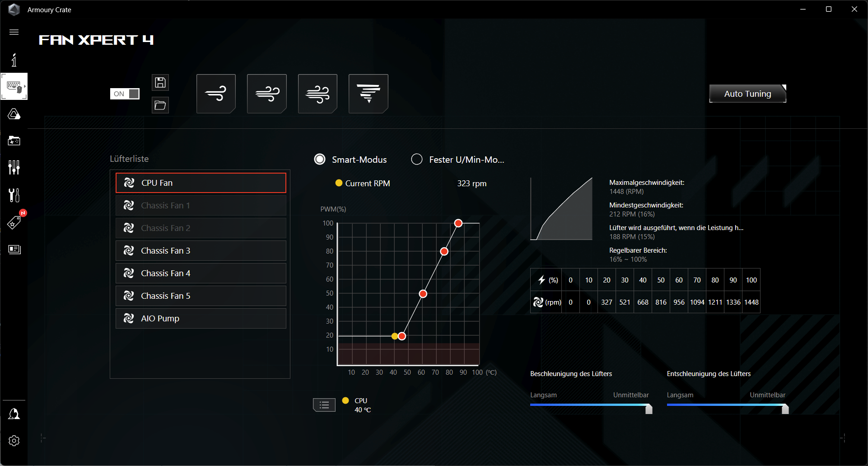Open scenario profiles sliders icon
Screen dimensions: 868x466
point(14,167)
